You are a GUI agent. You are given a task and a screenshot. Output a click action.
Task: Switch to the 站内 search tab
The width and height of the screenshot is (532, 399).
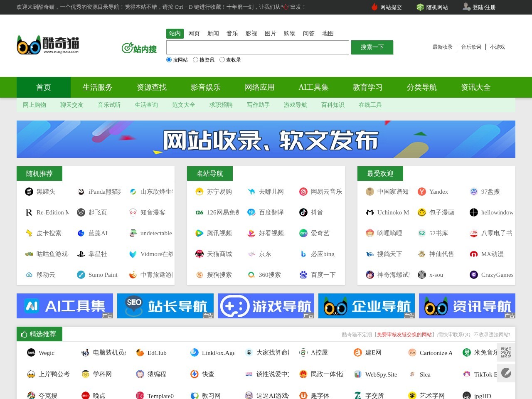click(x=175, y=33)
